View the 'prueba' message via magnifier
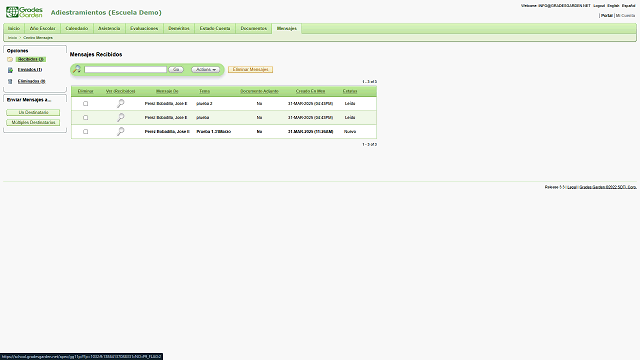The width and height of the screenshot is (640, 360). pos(120,118)
